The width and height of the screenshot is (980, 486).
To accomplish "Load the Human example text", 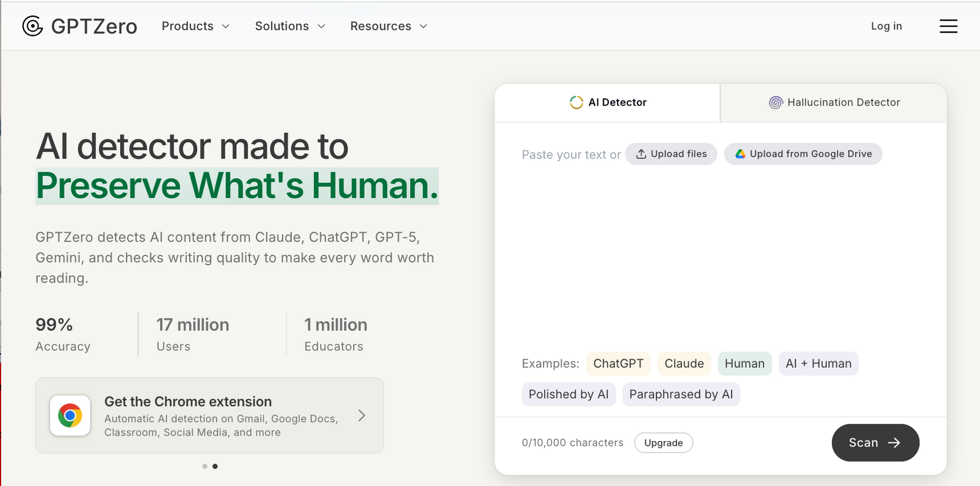I will click(745, 364).
